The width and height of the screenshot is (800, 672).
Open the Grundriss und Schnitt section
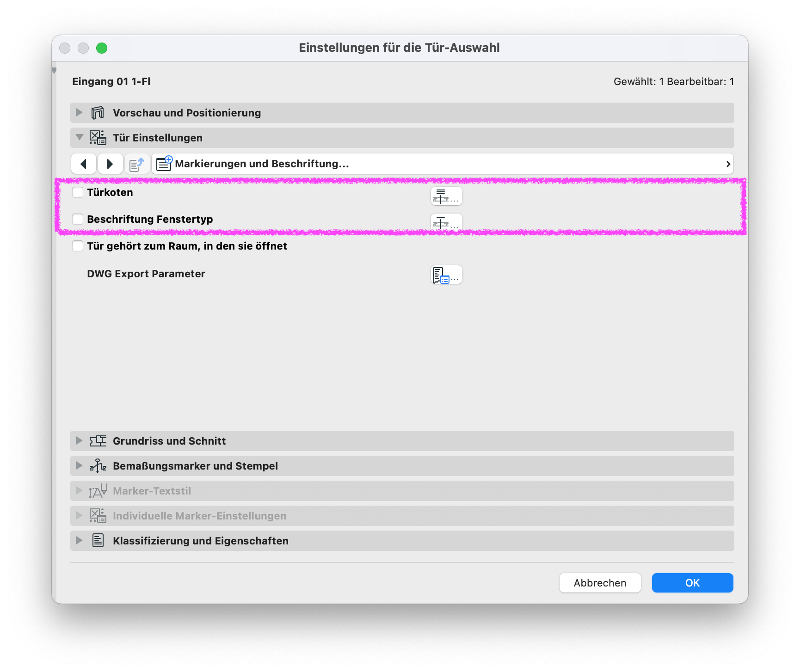(x=402, y=441)
